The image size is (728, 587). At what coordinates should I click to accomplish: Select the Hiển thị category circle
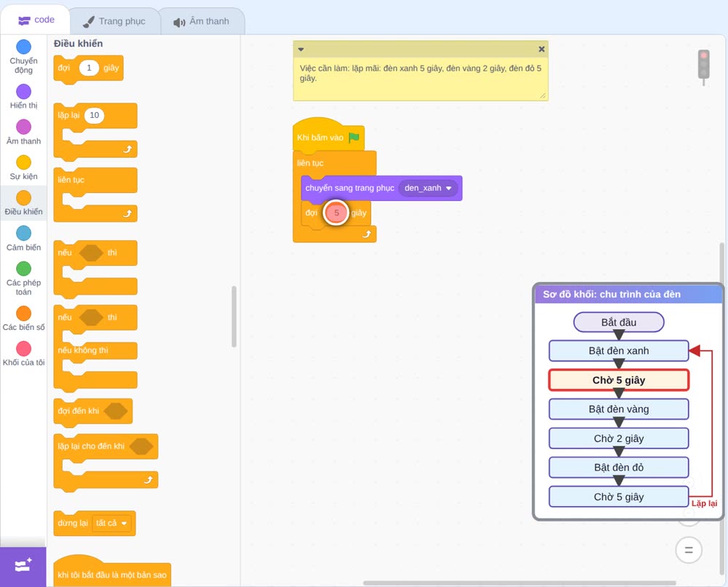[x=24, y=92]
